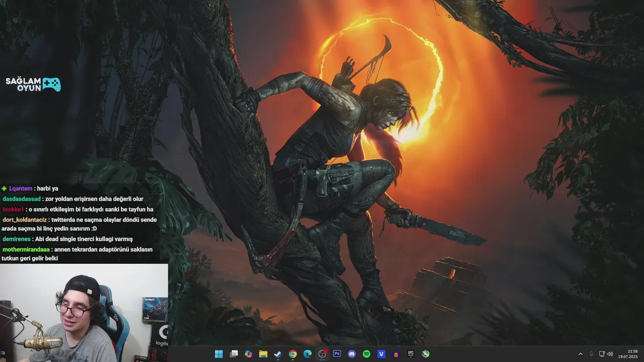Open Google Chrome from the taskbar
644x362 pixels.
pyautogui.click(x=293, y=354)
